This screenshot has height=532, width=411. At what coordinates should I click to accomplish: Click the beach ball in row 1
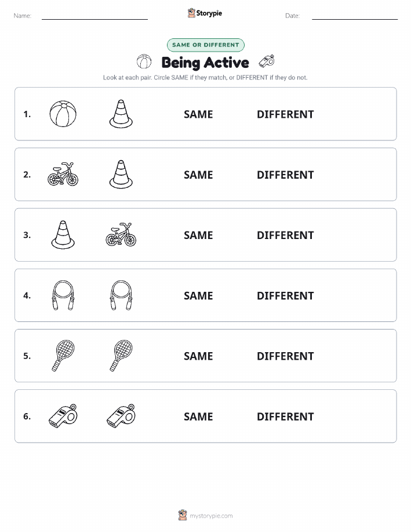[x=63, y=114]
